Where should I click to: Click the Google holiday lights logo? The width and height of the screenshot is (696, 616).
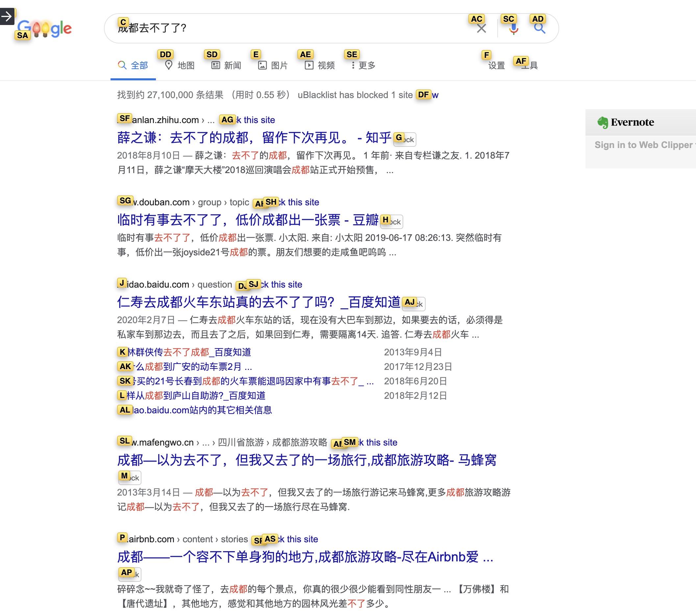pos(45,29)
